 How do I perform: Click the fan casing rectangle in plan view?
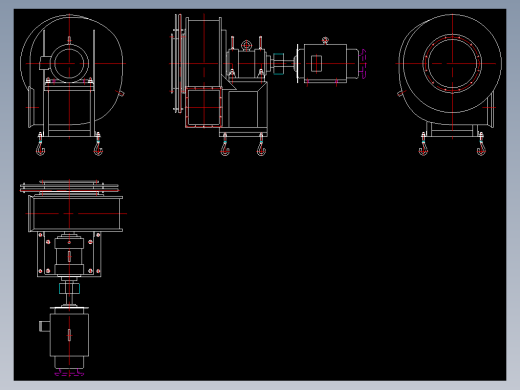pos(75,214)
